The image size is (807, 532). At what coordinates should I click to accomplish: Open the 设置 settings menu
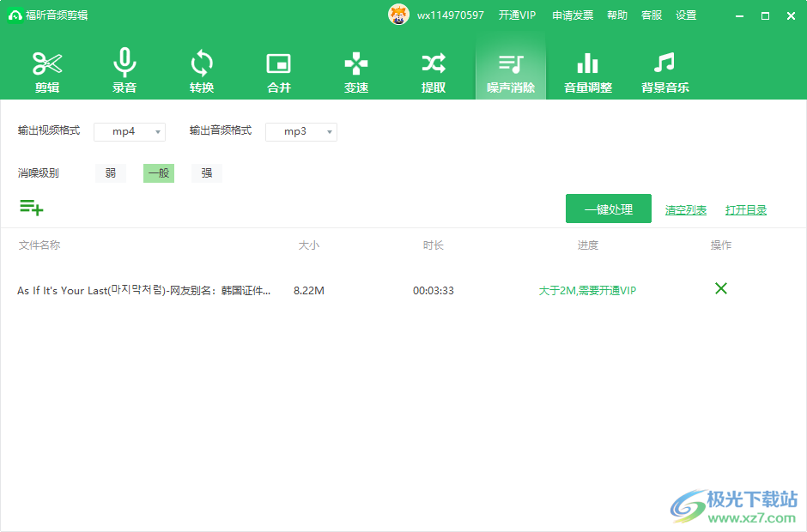tap(686, 15)
